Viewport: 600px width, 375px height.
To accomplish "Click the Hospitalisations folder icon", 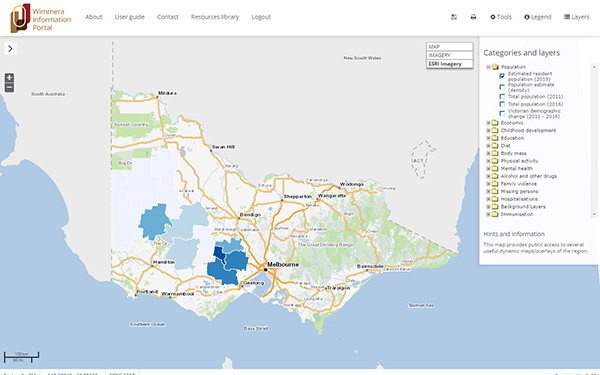I will tap(495, 199).
